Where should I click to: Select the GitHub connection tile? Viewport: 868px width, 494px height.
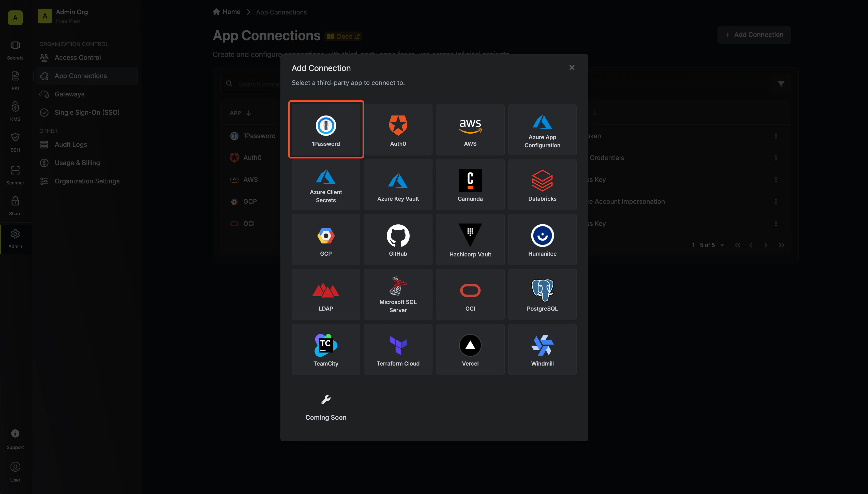click(x=398, y=239)
